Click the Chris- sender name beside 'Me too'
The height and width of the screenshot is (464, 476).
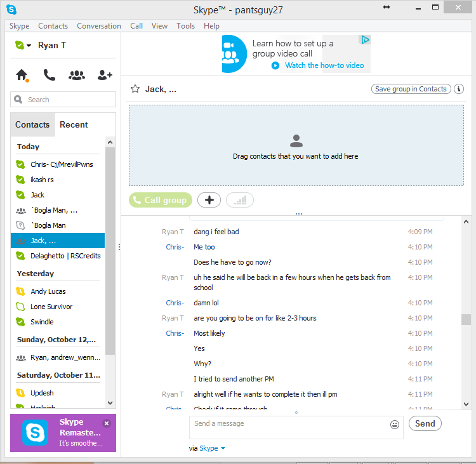click(x=175, y=247)
